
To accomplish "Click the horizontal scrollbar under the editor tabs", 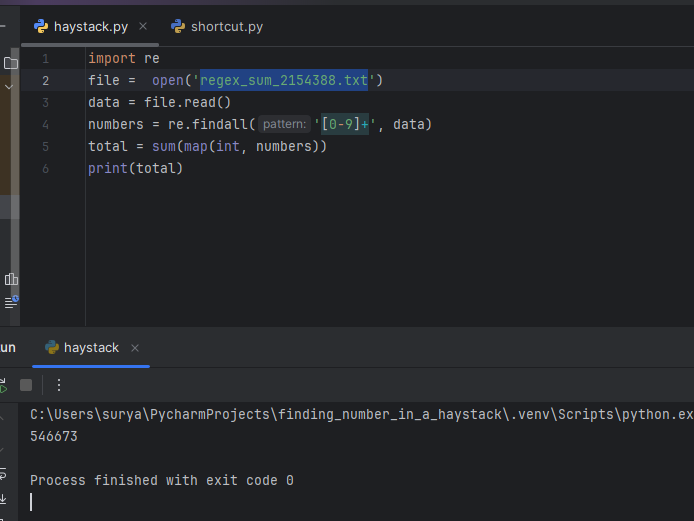I will (90, 45).
